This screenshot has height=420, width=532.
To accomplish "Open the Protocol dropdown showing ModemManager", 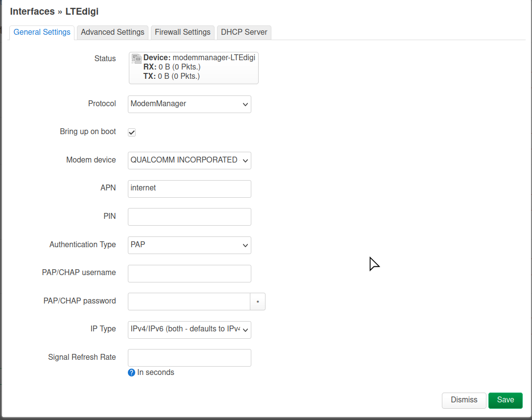I will (189, 104).
